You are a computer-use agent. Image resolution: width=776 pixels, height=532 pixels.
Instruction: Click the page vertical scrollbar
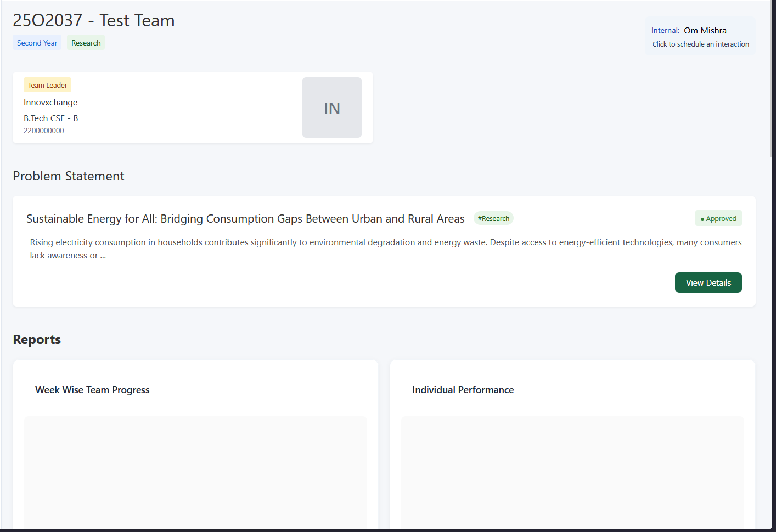point(771,82)
